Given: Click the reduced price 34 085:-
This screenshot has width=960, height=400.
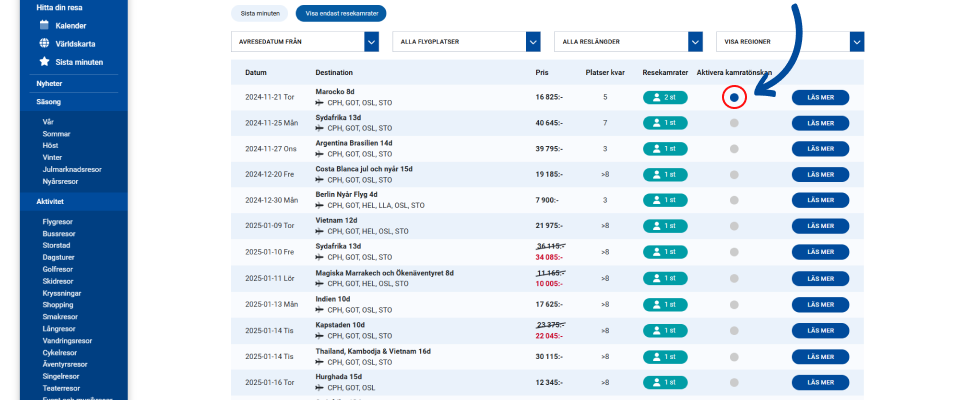Looking at the screenshot, I should point(550,257).
